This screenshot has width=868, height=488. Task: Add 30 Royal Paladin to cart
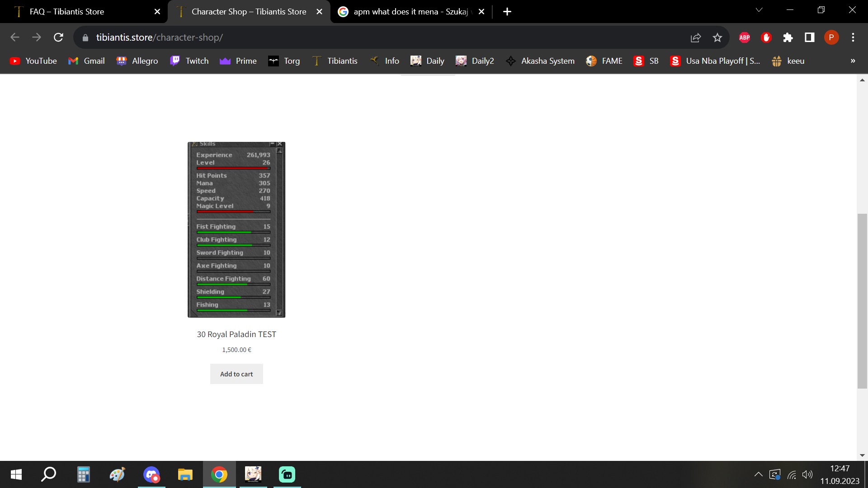[x=236, y=374]
